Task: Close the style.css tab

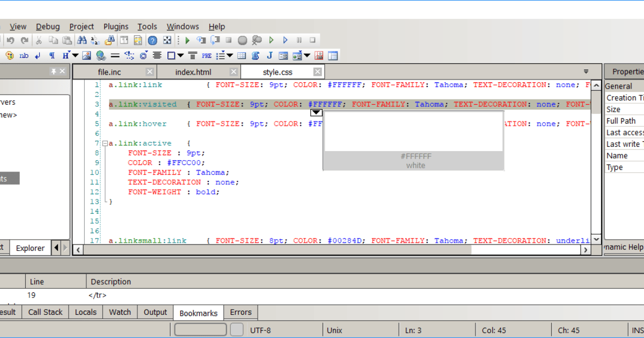Action: [318, 71]
